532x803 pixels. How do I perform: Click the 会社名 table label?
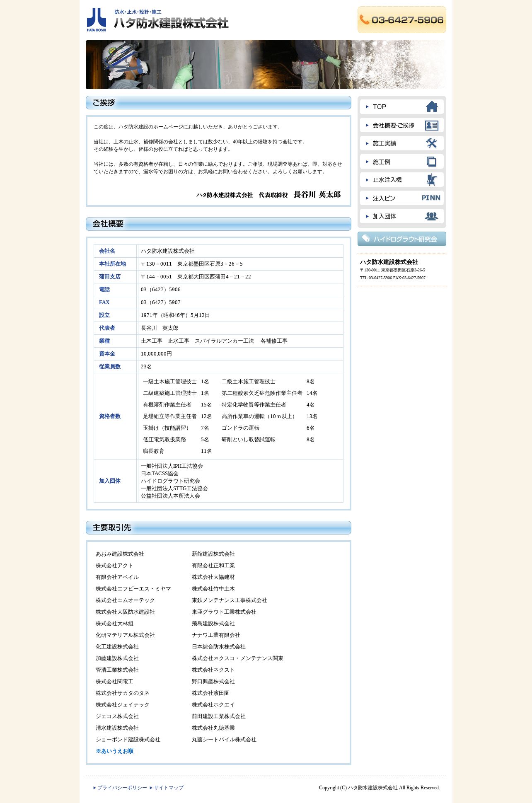(107, 251)
